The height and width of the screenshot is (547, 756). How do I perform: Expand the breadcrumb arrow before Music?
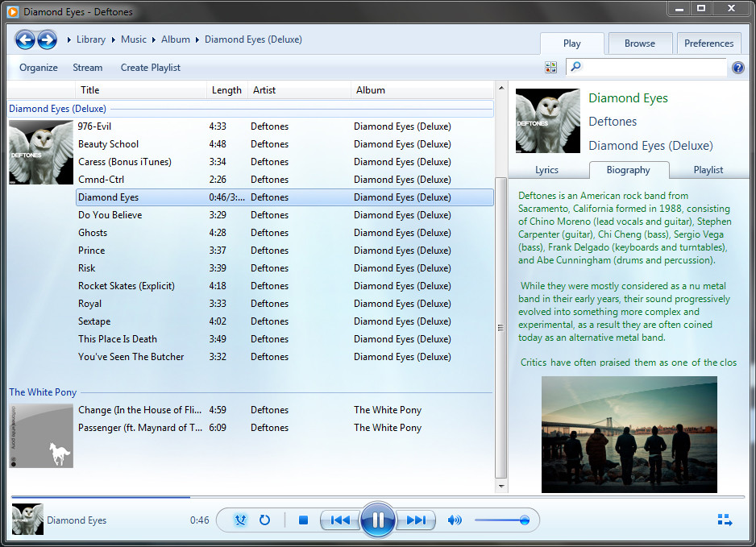(x=114, y=39)
